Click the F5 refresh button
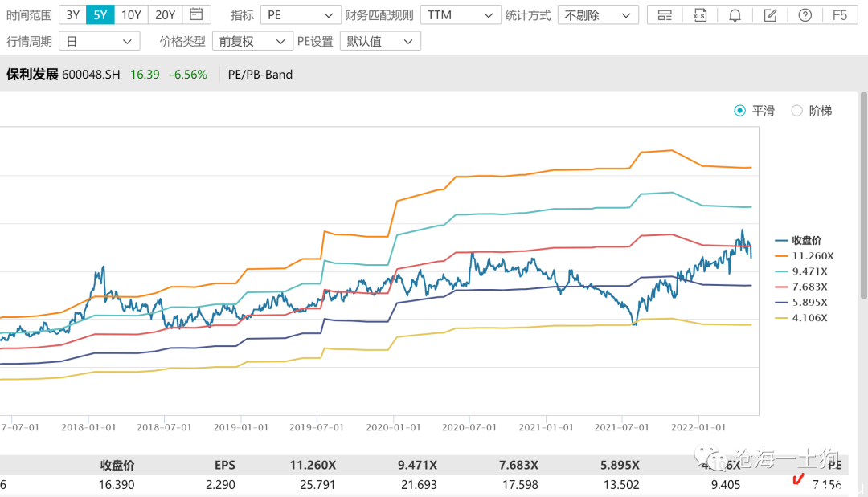868x497 pixels. point(840,15)
